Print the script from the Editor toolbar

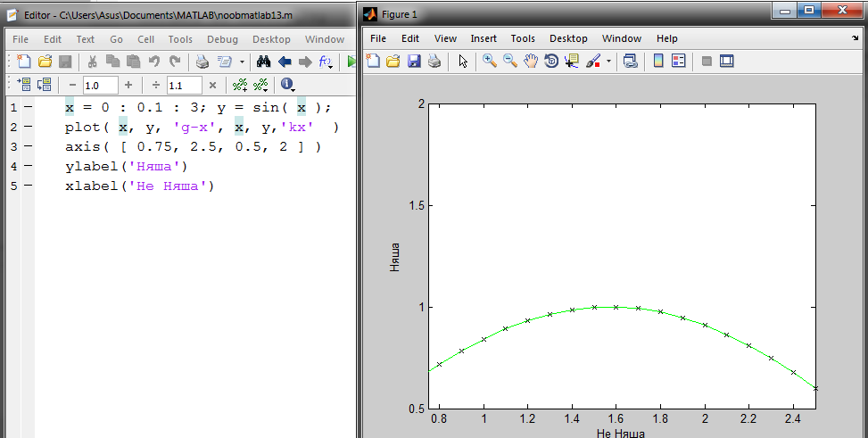(x=203, y=62)
